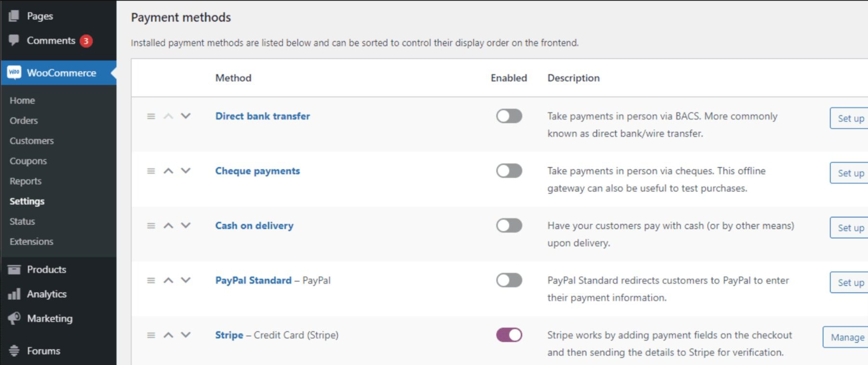Disable the Stripe payment toggle
The width and height of the screenshot is (868, 365).
click(x=509, y=334)
